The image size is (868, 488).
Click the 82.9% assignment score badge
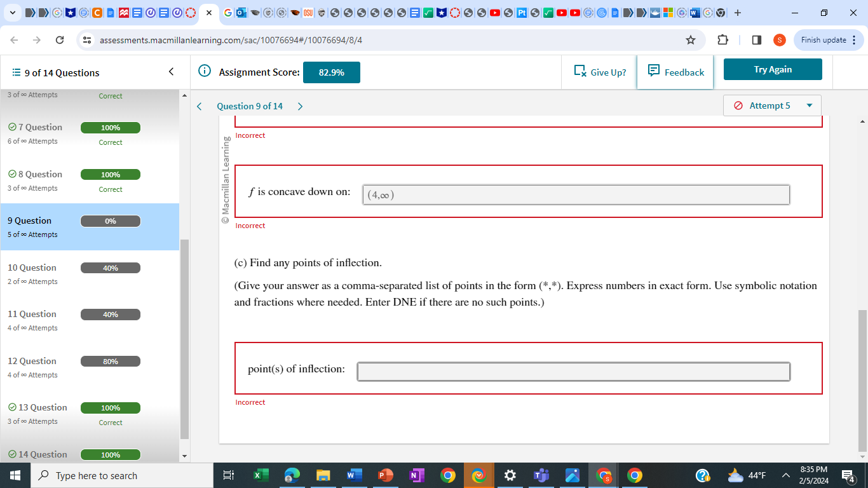332,72
